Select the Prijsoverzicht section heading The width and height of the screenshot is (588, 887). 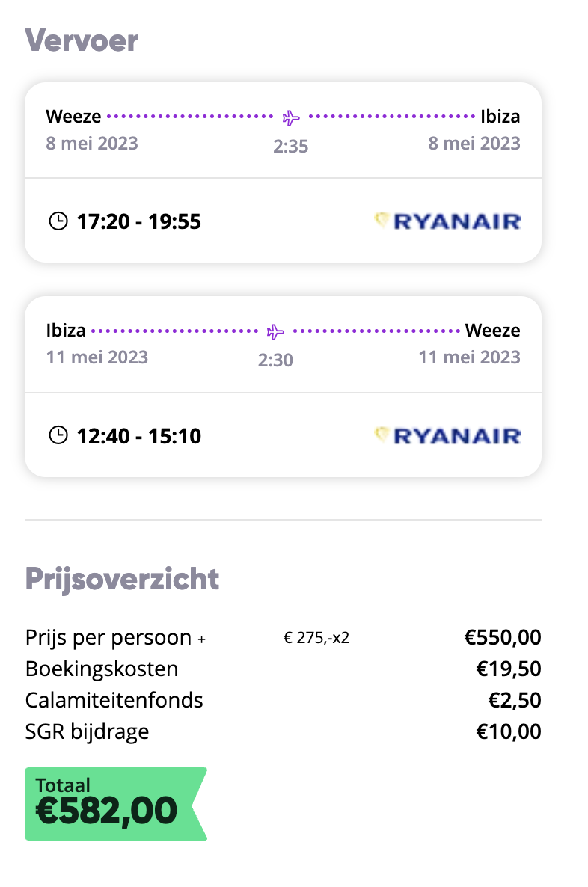(122, 580)
